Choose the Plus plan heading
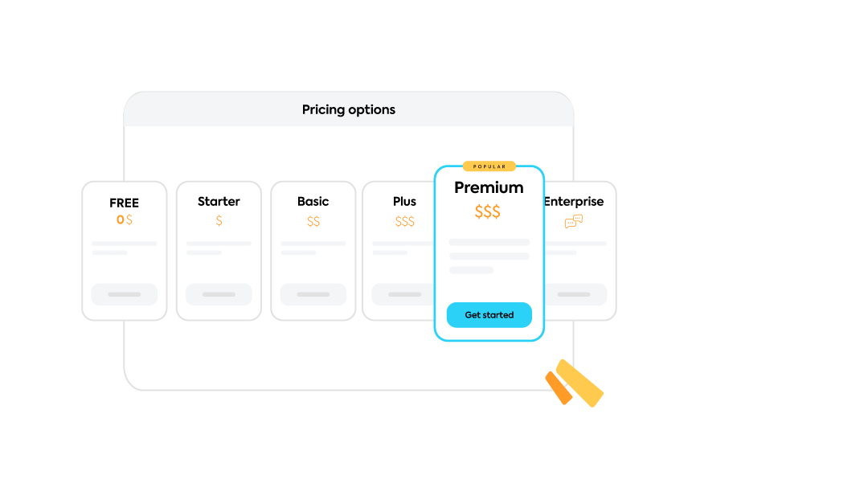The width and height of the screenshot is (868, 492). [405, 201]
